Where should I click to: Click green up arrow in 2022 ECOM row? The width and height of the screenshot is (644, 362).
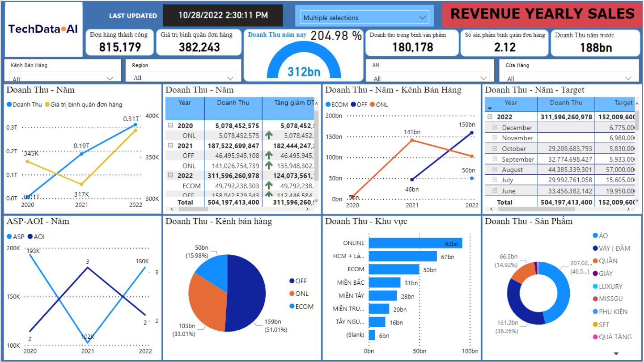(269, 185)
